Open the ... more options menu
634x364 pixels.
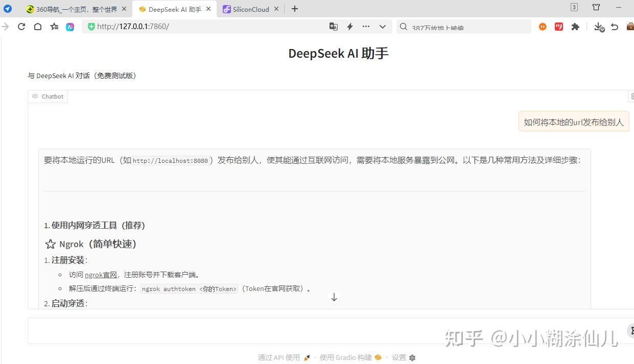tap(365, 26)
